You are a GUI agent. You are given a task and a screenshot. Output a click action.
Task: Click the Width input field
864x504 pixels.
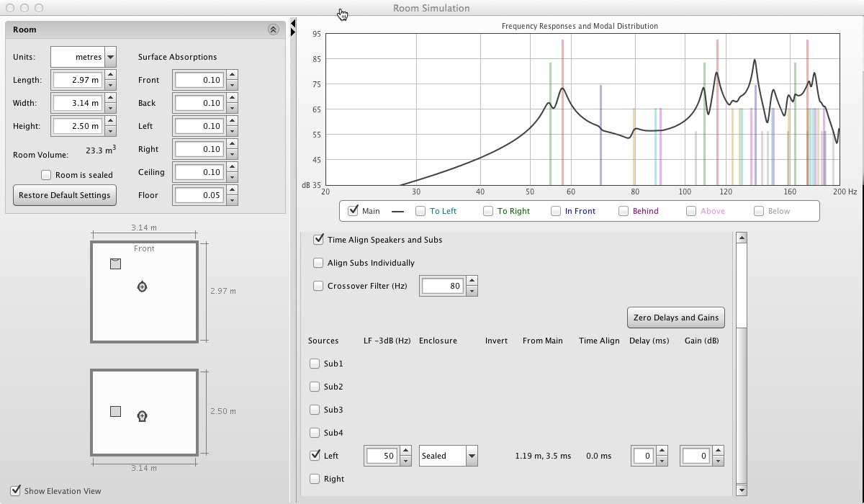[78, 103]
